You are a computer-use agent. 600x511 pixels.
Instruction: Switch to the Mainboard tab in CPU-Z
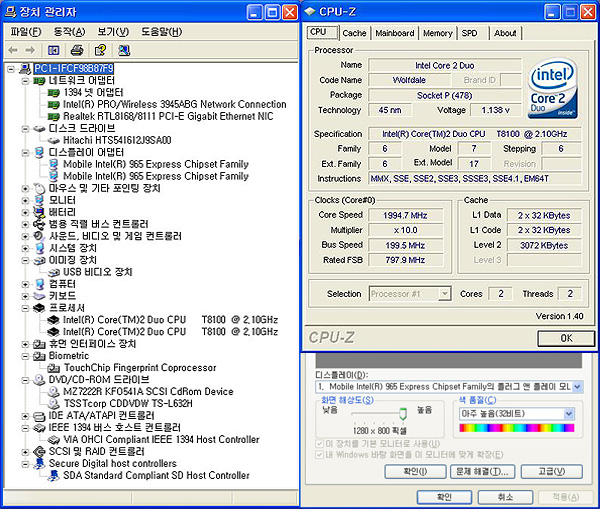pyautogui.click(x=395, y=33)
